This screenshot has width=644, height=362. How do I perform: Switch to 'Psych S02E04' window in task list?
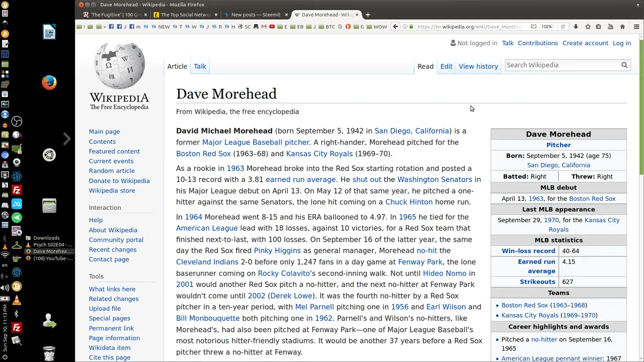(x=49, y=245)
